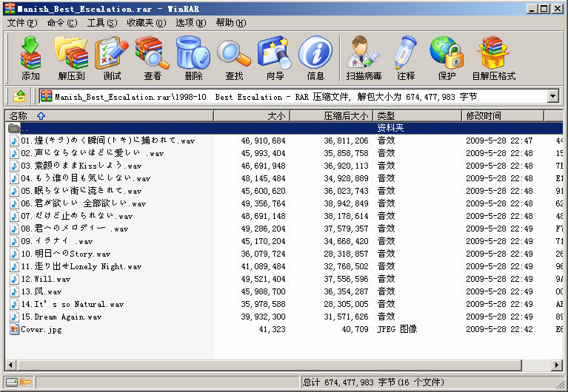Screen dimensions: 568x392
Task: Click size value 46,910,684
Action: (x=263, y=141)
